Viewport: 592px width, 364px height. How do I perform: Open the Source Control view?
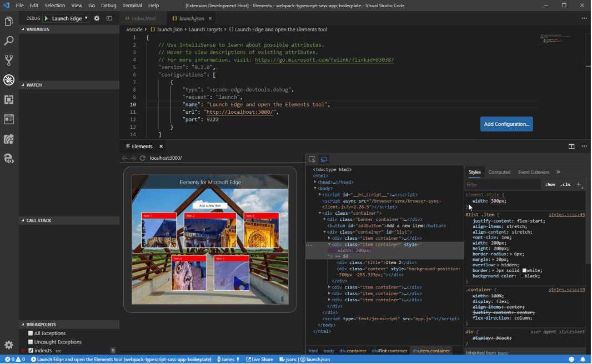pos(9,60)
